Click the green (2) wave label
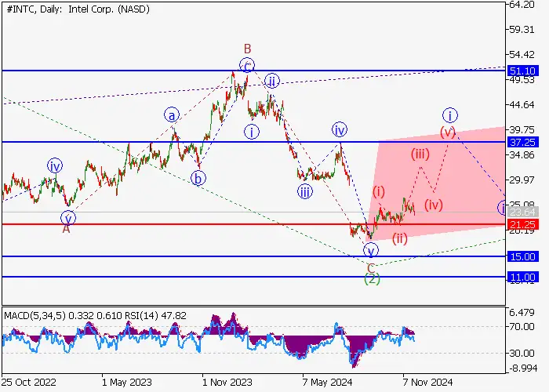The width and height of the screenshot is (549, 392). pos(372,279)
